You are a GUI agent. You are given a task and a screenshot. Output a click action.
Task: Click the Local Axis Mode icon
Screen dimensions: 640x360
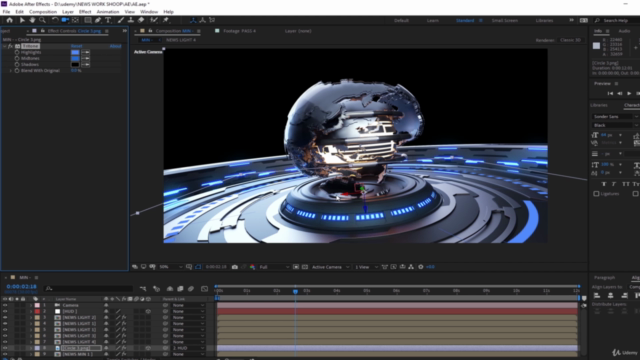[x=193, y=20]
